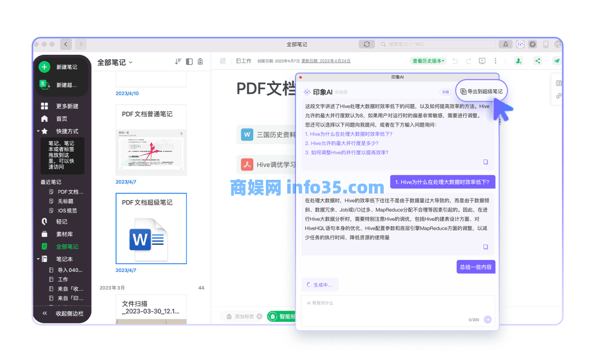
Task: Open 首页 from the sidebar
Action: pyautogui.click(x=61, y=118)
